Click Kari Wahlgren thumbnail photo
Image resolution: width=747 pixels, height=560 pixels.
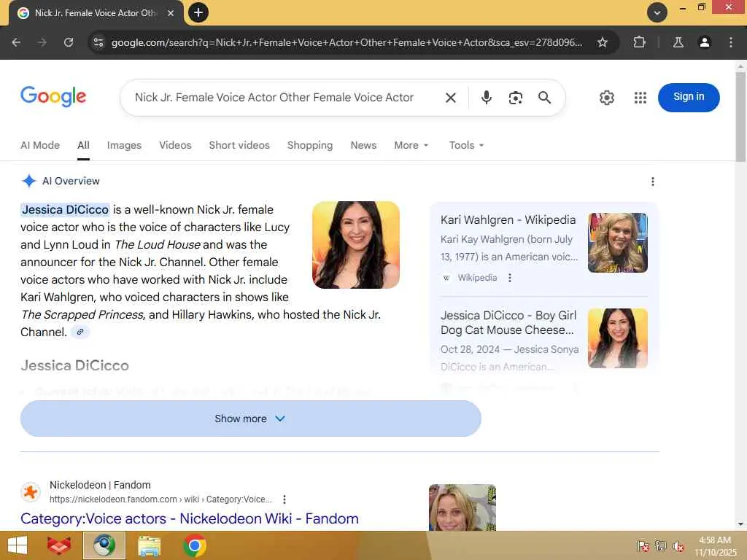click(617, 242)
